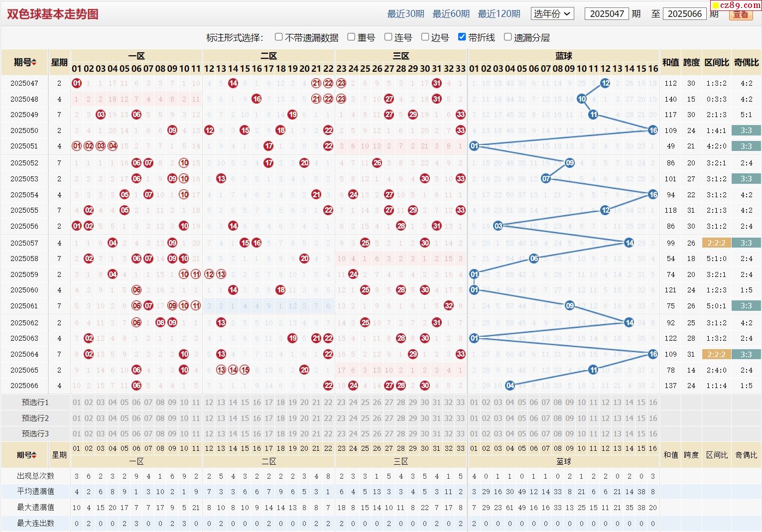Click blue ball 01 in row 2025051

(474, 146)
